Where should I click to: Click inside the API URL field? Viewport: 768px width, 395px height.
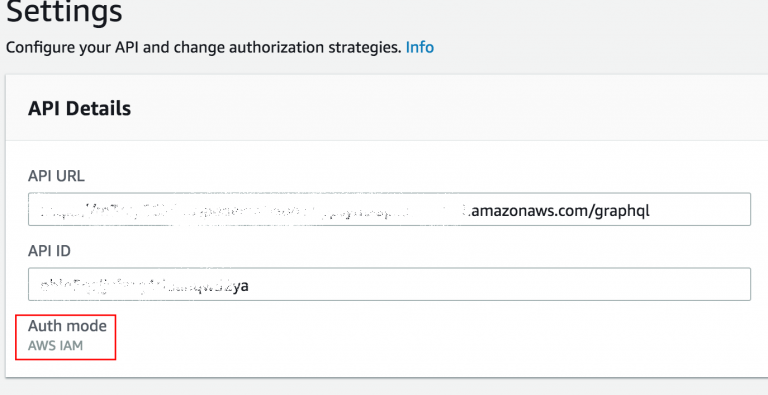(389, 209)
